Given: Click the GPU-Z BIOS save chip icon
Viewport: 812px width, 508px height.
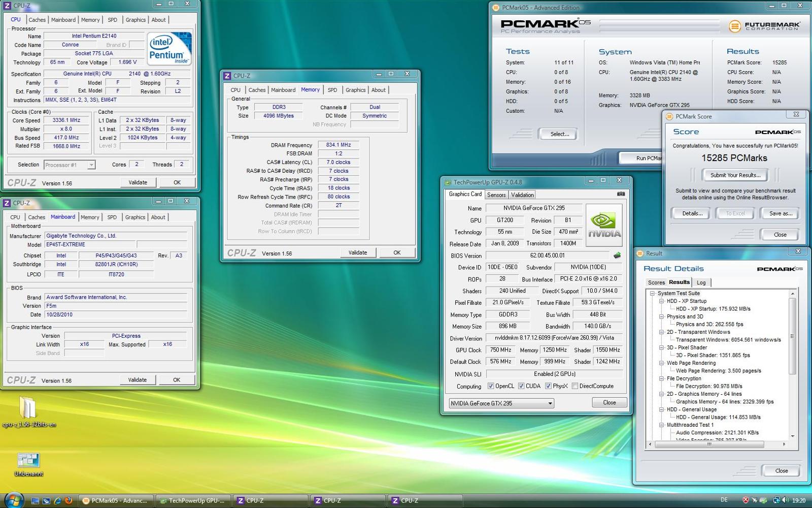Looking at the screenshot, I should pyautogui.click(x=617, y=256).
